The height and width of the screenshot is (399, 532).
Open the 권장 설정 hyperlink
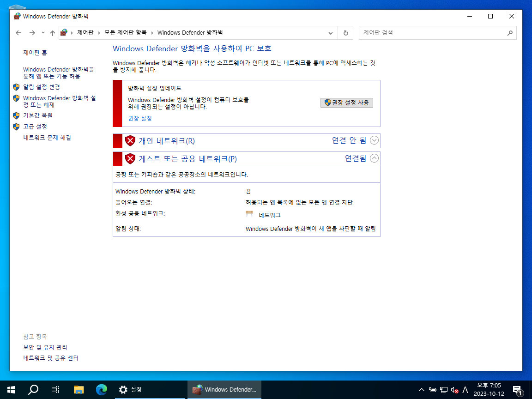140,118
